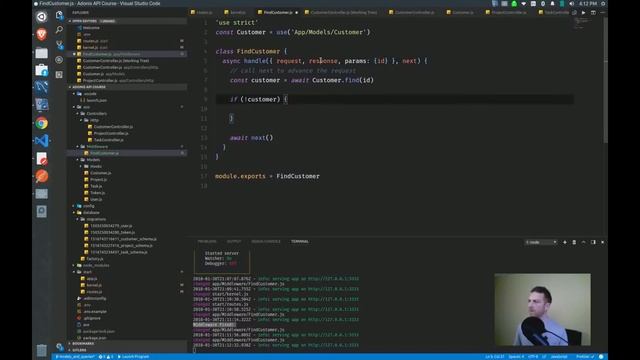The image size is (640, 360).
Task: Select the terminal shell dropdown '1: node'
Action: pyautogui.click(x=541, y=242)
